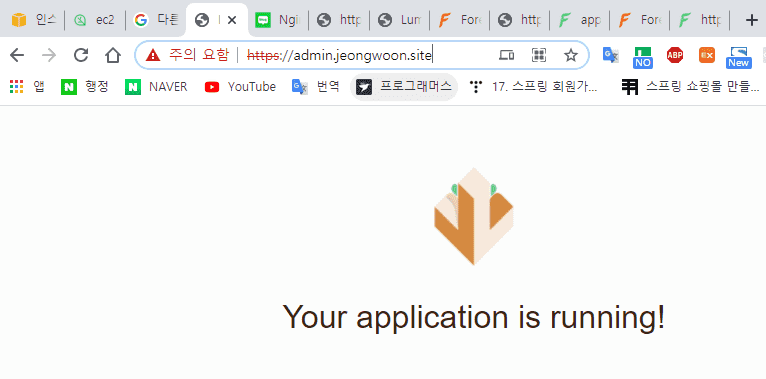Click the send-to-devices icon in the address bar

pyautogui.click(x=507, y=55)
